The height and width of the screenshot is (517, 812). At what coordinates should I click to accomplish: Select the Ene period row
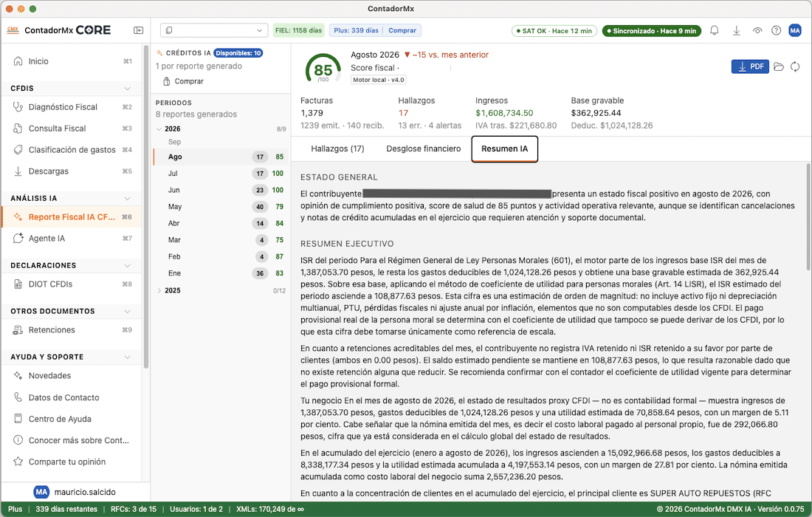pos(221,273)
